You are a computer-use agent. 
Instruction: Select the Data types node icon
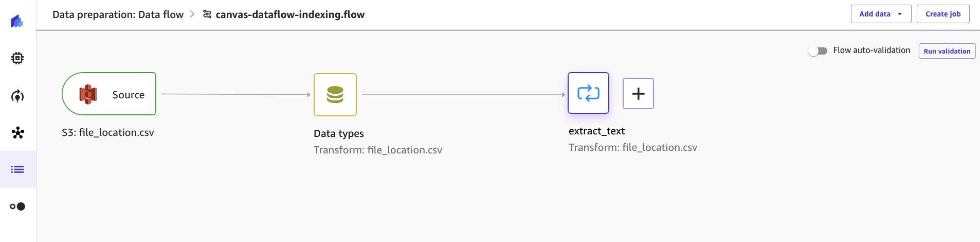tap(335, 95)
